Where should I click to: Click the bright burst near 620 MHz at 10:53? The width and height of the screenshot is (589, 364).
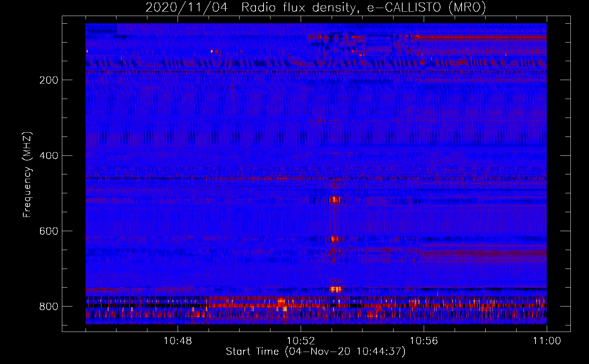tap(335, 239)
